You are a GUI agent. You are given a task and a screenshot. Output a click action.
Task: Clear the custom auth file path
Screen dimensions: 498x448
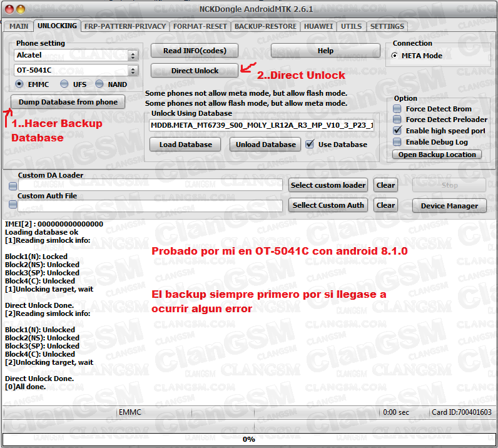click(385, 205)
